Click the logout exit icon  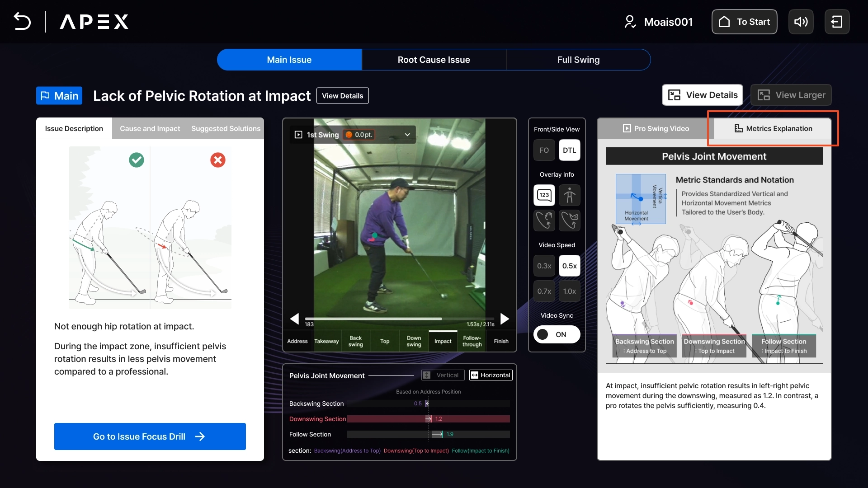pyautogui.click(x=837, y=22)
